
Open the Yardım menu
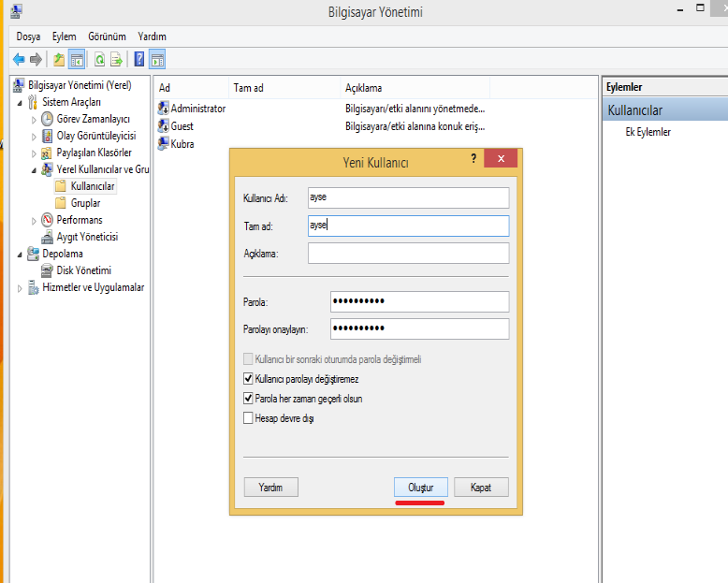[152, 36]
